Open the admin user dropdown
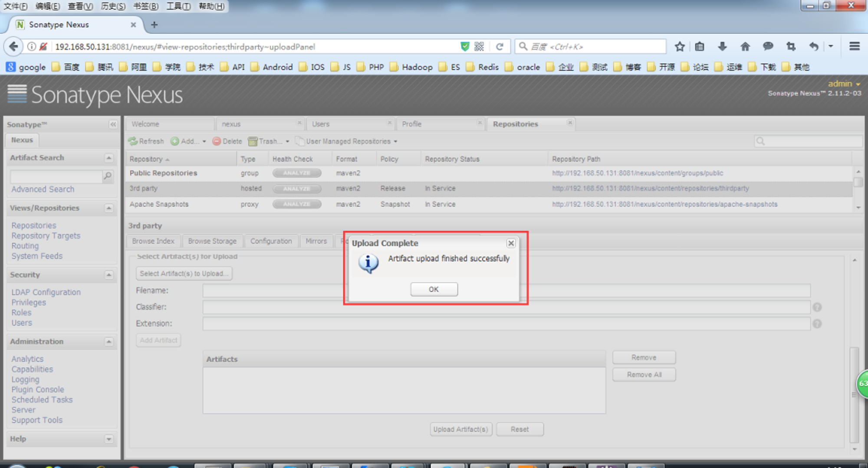Viewport: 868px width, 468px height. point(844,84)
